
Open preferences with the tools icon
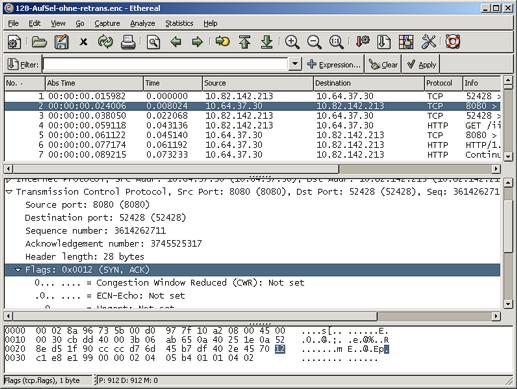click(428, 42)
